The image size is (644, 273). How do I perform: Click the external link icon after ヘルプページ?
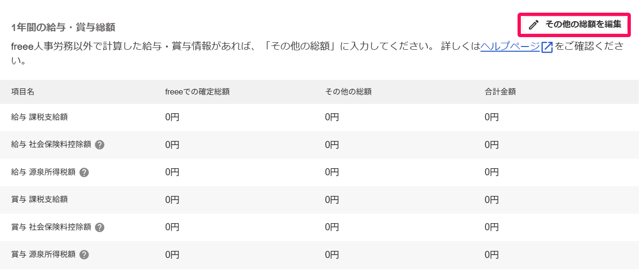pos(547,47)
